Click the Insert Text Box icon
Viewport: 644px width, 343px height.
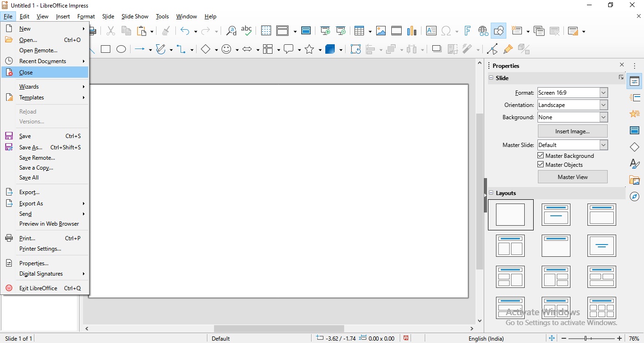click(431, 31)
